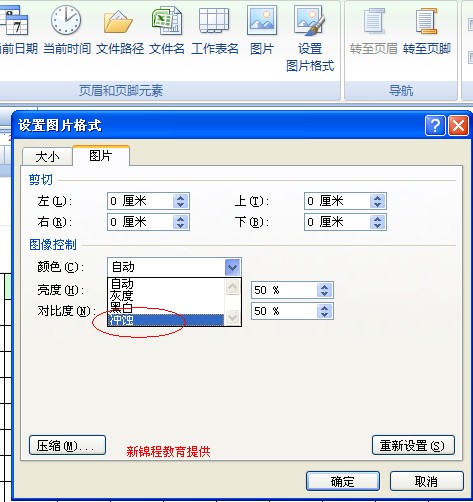473x502 pixels.
Task: Insert current date (当前日期) calendar icon
Action: 15,21
